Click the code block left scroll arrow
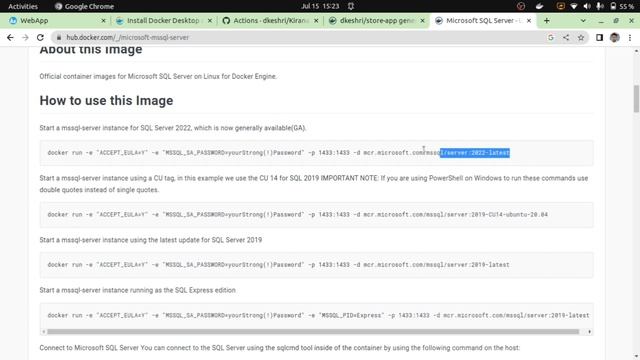 (43, 332)
